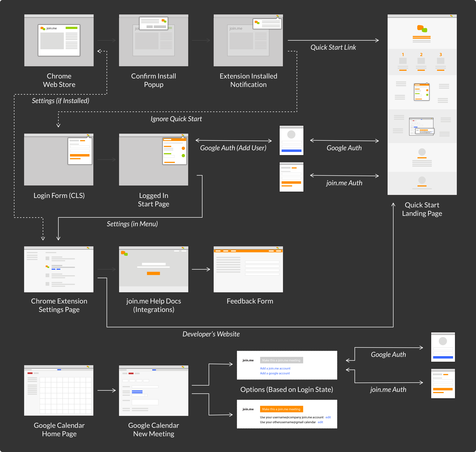Click the join.me extension icon in the Login Form browser toolbar
This screenshot has width=476, height=452.
pos(88,135)
